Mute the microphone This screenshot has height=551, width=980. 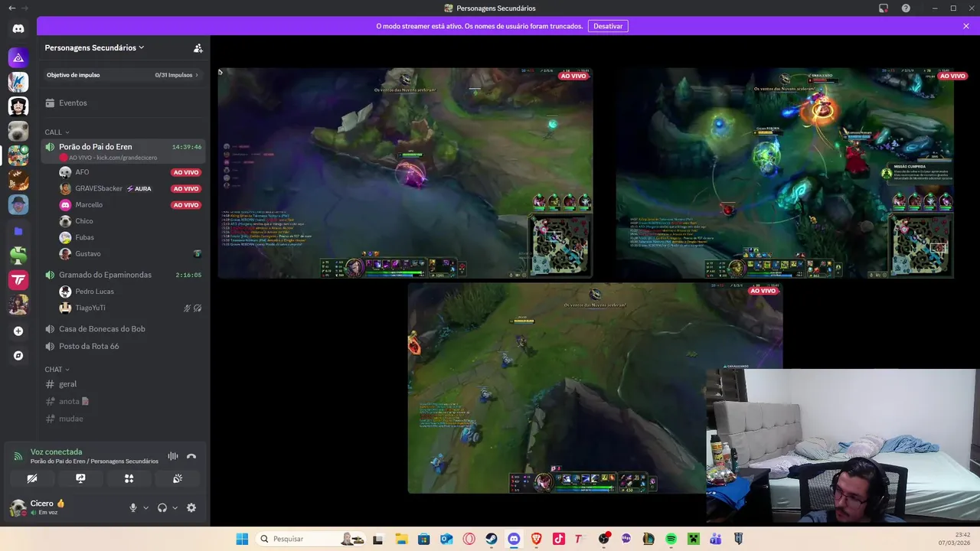click(133, 507)
